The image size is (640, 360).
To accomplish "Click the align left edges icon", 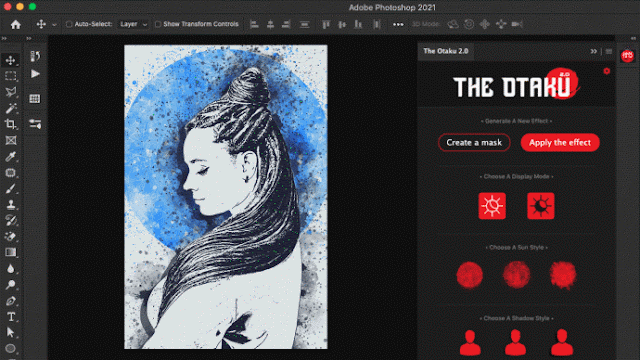I will point(254,24).
